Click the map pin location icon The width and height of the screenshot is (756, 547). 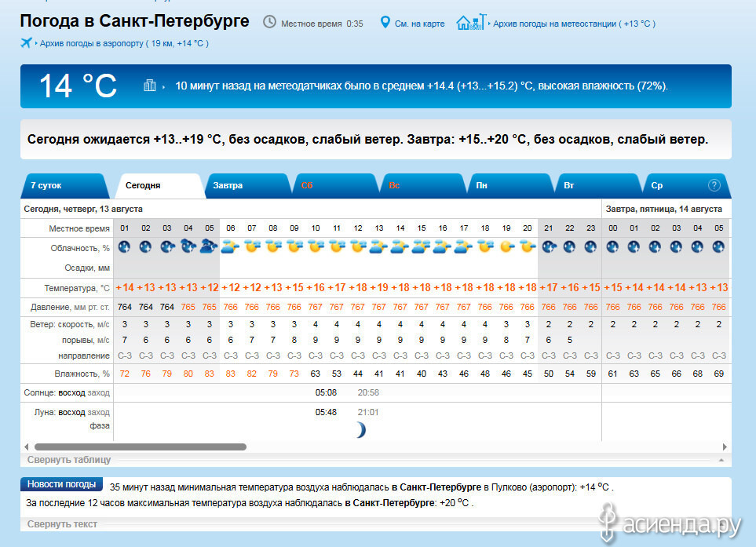385,22
